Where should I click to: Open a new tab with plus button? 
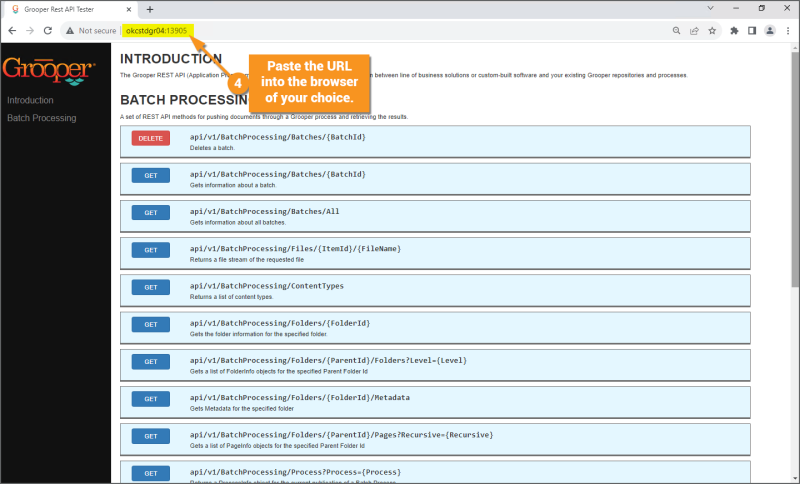click(x=150, y=9)
